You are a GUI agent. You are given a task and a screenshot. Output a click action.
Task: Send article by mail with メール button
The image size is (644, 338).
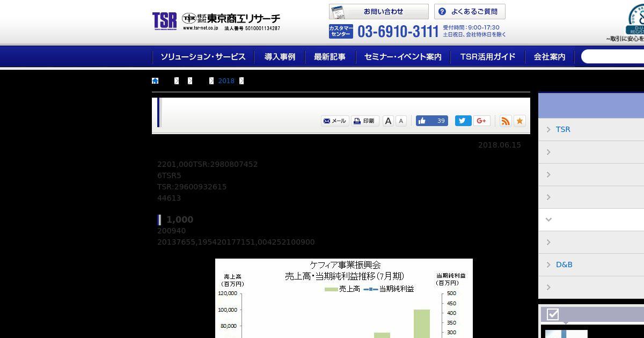coord(335,121)
